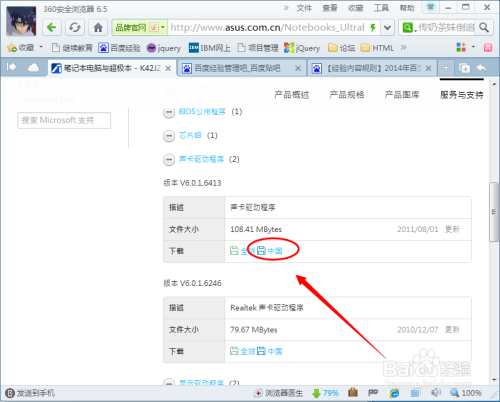Open the 论坛 bookmark folder

[341, 48]
